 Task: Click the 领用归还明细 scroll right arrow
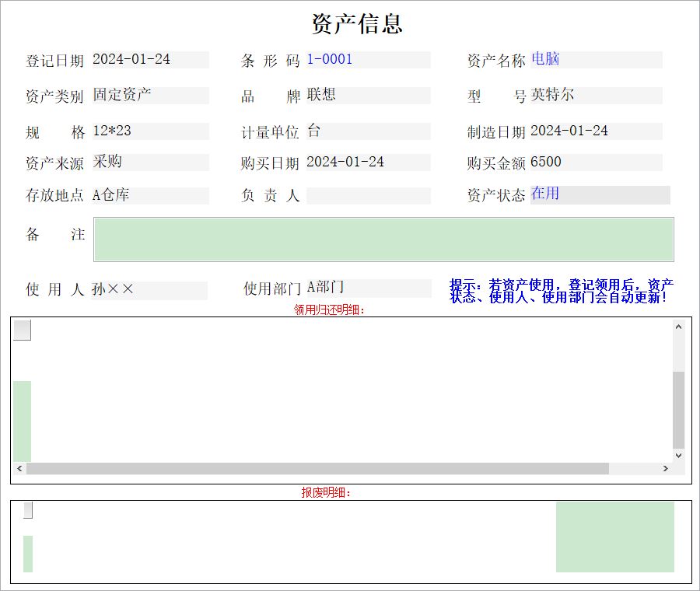click(666, 468)
